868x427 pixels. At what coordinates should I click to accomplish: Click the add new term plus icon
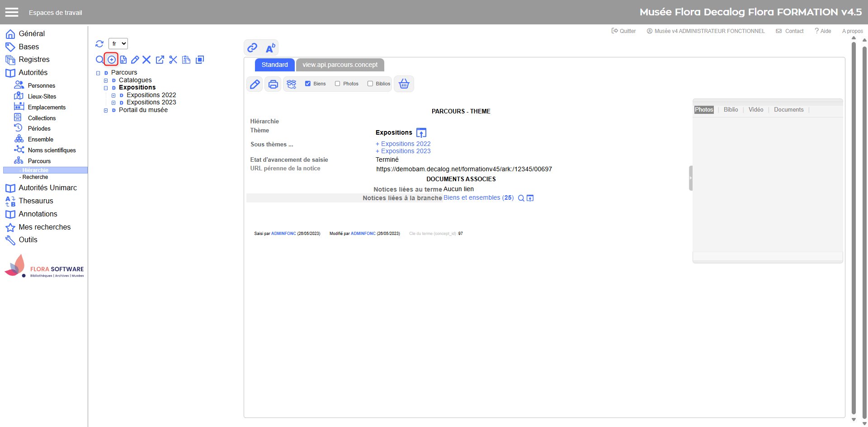tap(111, 60)
